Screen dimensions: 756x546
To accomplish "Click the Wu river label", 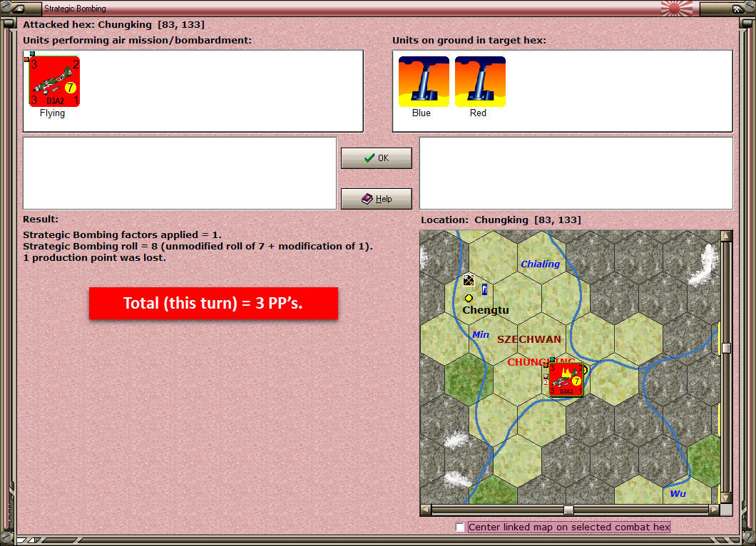I will pos(678,493).
